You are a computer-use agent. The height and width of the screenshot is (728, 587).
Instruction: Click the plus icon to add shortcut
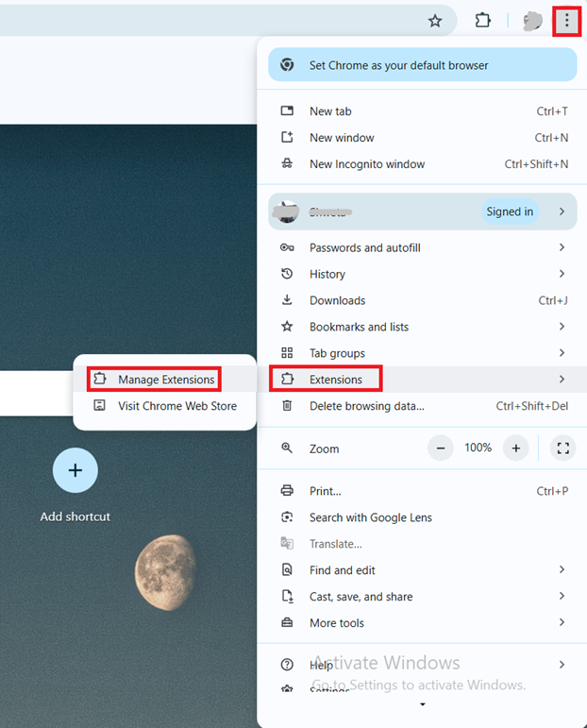75,470
